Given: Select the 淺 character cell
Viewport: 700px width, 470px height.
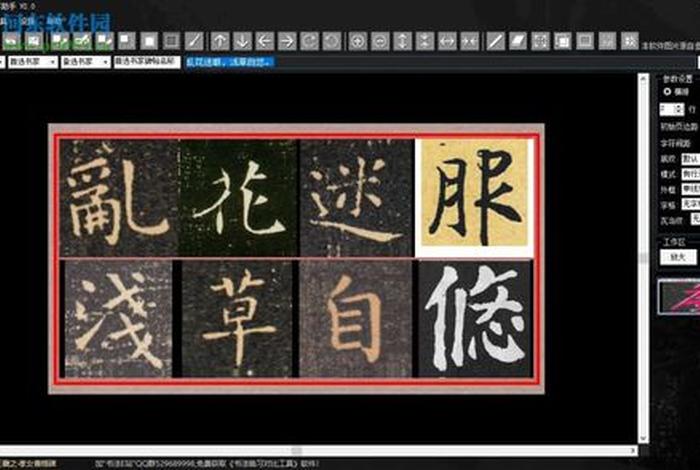Looking at the screenshot, I should [118, 319].
